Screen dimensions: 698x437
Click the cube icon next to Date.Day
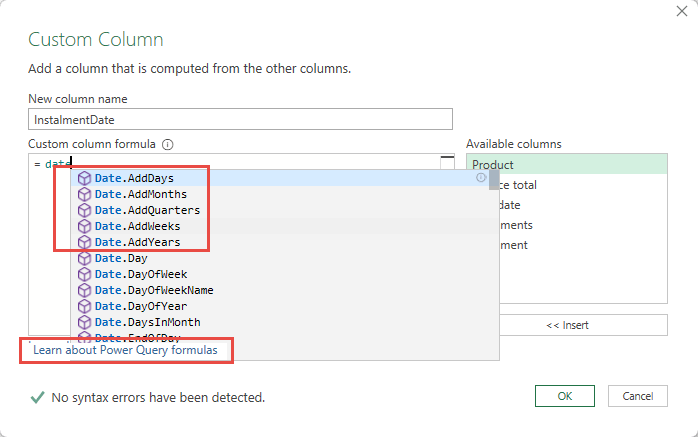(84, 258)
